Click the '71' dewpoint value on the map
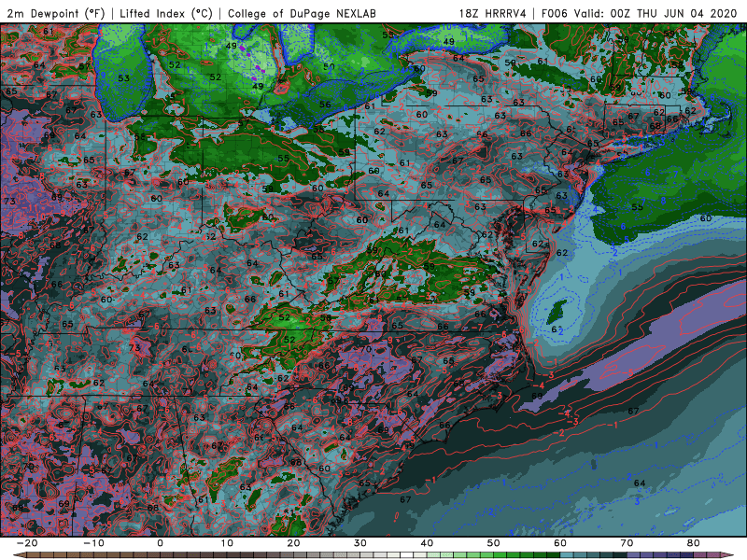Image resolution: width=747 pixels, height=560 pixels. 188,391
